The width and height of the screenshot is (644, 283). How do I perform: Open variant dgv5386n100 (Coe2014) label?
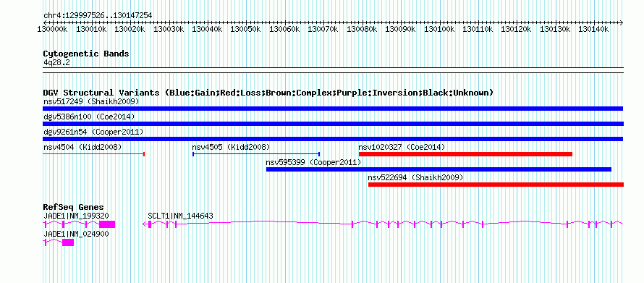point(89,117)
